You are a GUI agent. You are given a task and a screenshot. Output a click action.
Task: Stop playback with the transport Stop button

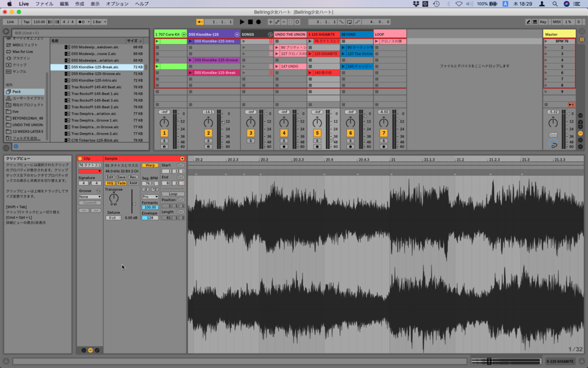tap(250, 22)
